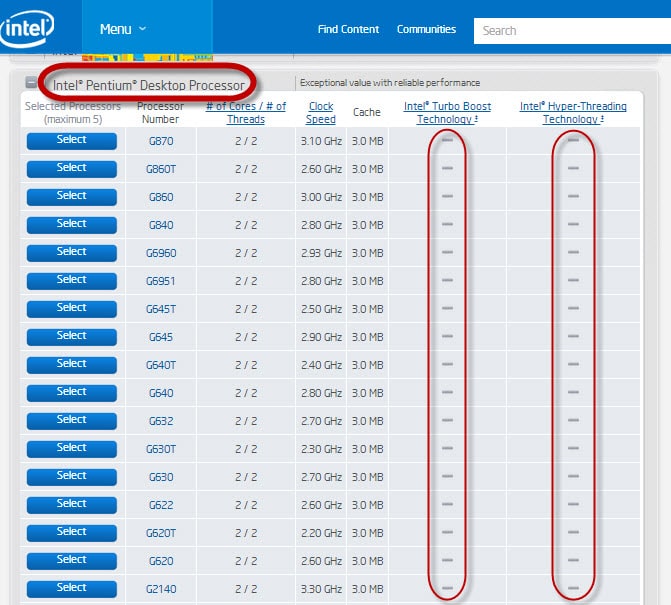Select the G620 processor
671x605 pixels.
click(x=72, y=561)
